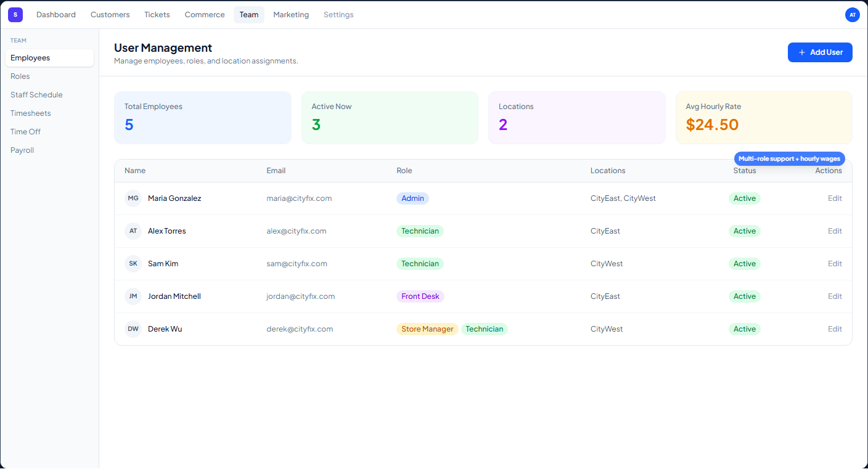This screenshot has width=868, height=469.
Task: Click the Store Manager role badge
Action: (427, 329)
